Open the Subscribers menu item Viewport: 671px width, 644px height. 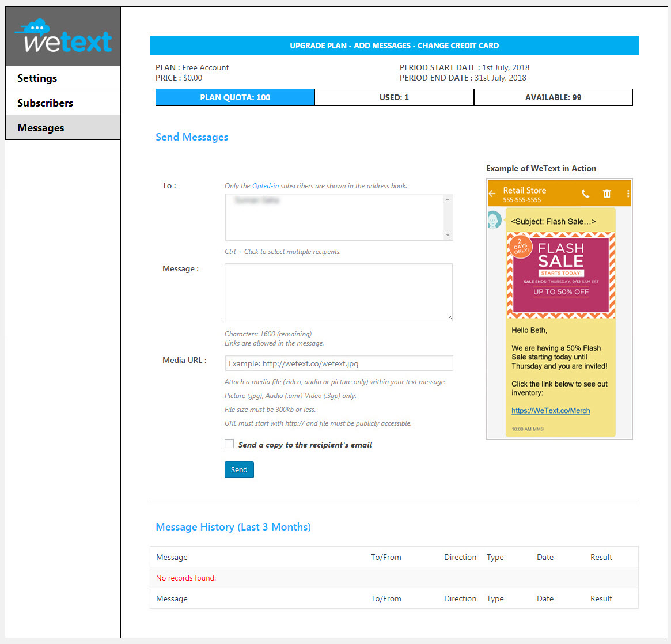(63, 103)
